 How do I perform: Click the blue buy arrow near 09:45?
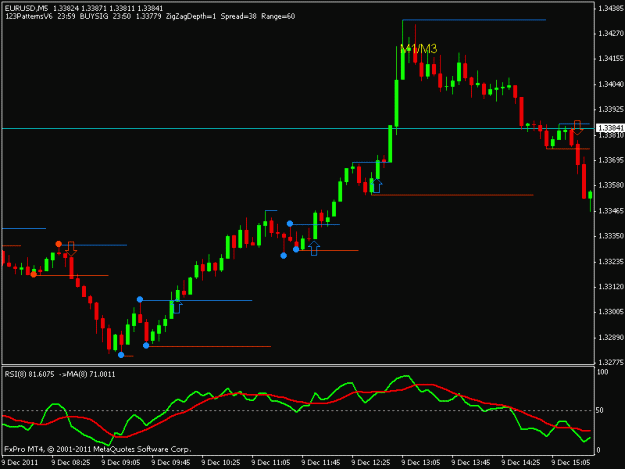point(177,307)
